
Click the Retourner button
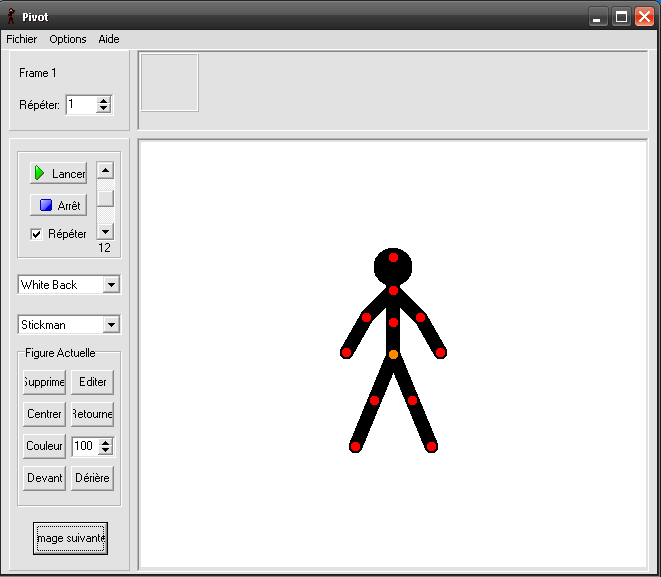92,414
